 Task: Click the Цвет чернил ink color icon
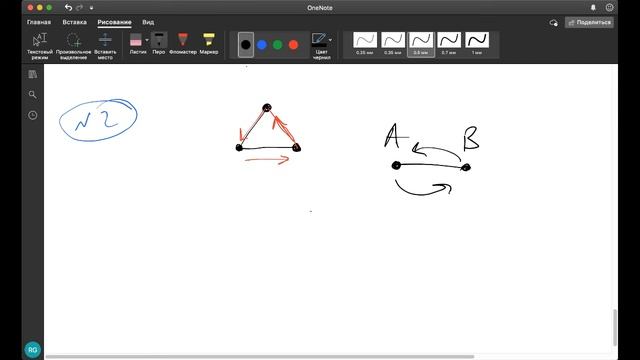pyautogui.click(x=319, y=40)
